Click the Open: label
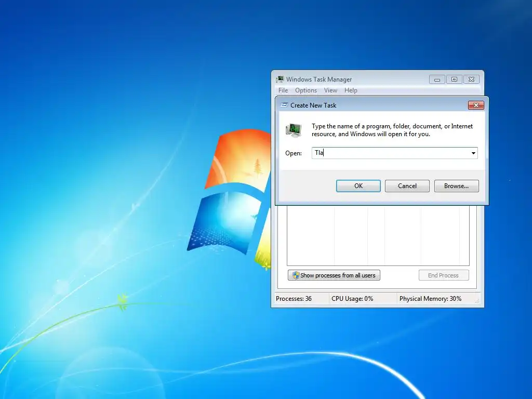The image size is (532, 399). tap(294, 153)
